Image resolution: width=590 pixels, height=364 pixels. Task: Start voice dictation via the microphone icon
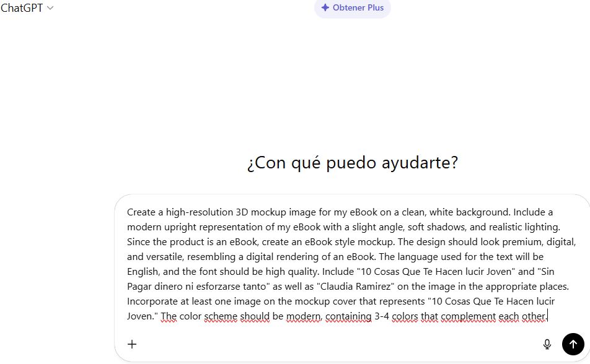[547, 344]
